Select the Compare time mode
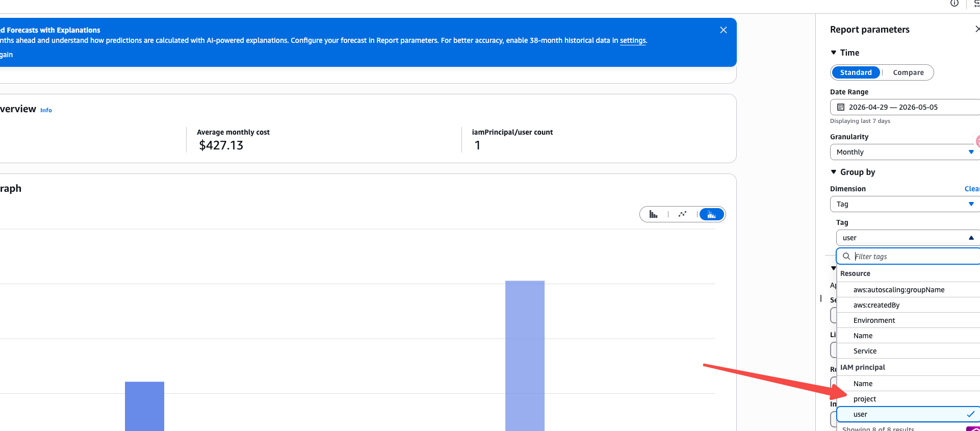980x431 pixels. (908, 72)
